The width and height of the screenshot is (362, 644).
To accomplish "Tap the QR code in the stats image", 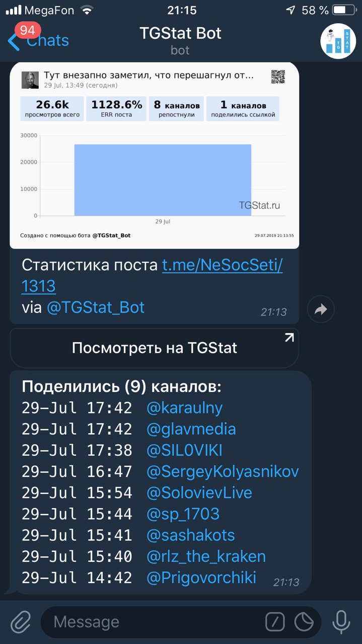I will pyautogui.click(x=278, y=77).
